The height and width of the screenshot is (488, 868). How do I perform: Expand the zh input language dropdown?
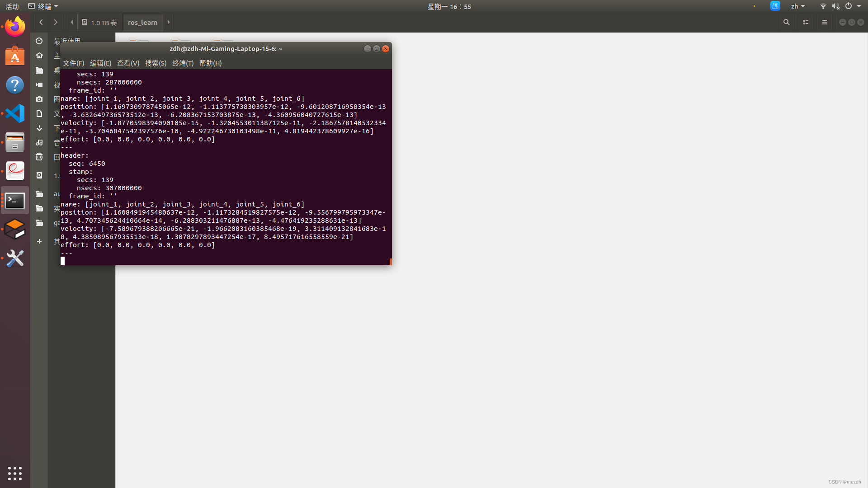798,6
